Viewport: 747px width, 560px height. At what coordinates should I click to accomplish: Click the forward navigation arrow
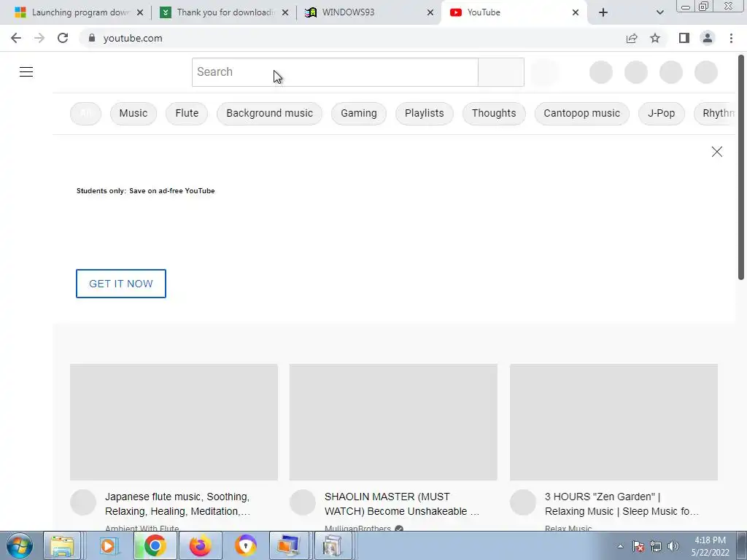(39, 38)
